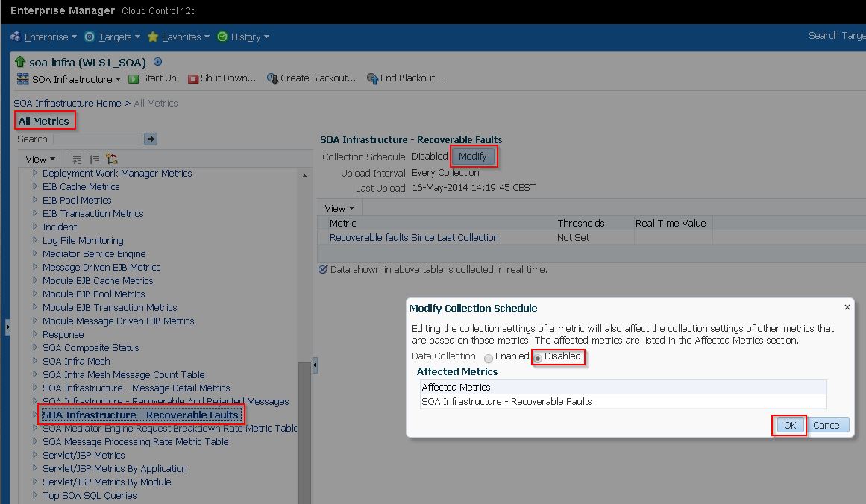866x504 pixels.
Task: Select the Enabled data collection radio button
Action: click(x=489, y=357)
